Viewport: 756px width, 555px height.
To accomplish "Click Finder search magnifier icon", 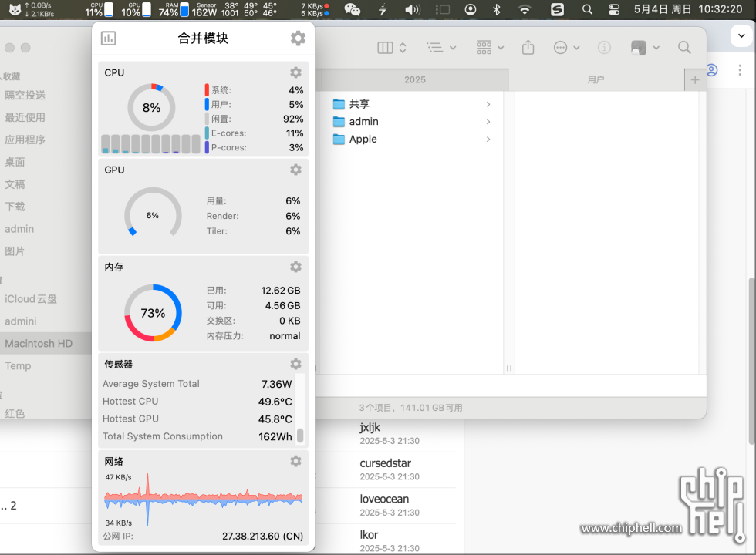I will coord(684,47).
